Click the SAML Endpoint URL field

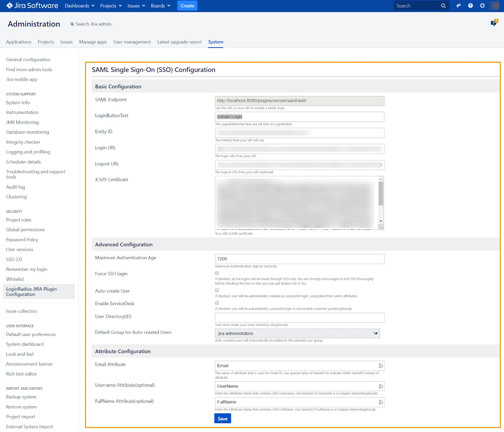[x=300, y=101]
